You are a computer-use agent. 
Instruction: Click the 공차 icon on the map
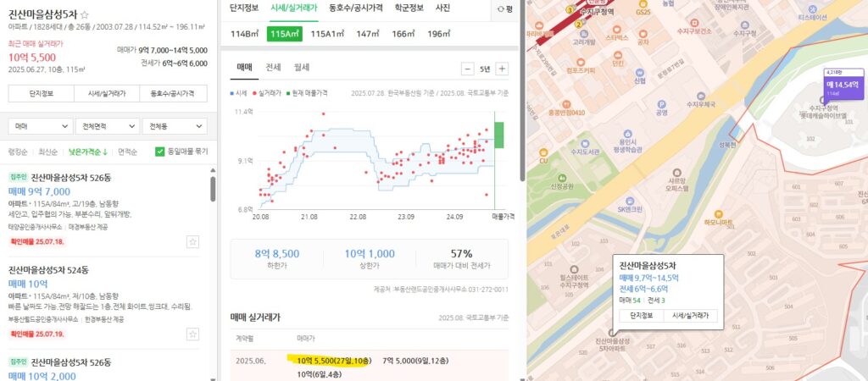click(x=643, y=32)
